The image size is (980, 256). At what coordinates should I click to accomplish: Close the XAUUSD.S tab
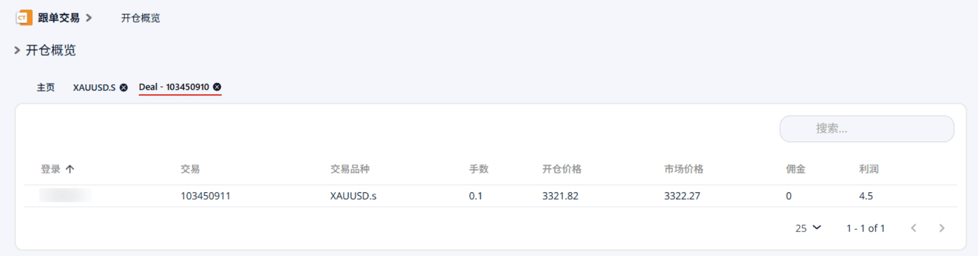coord(124,88)
